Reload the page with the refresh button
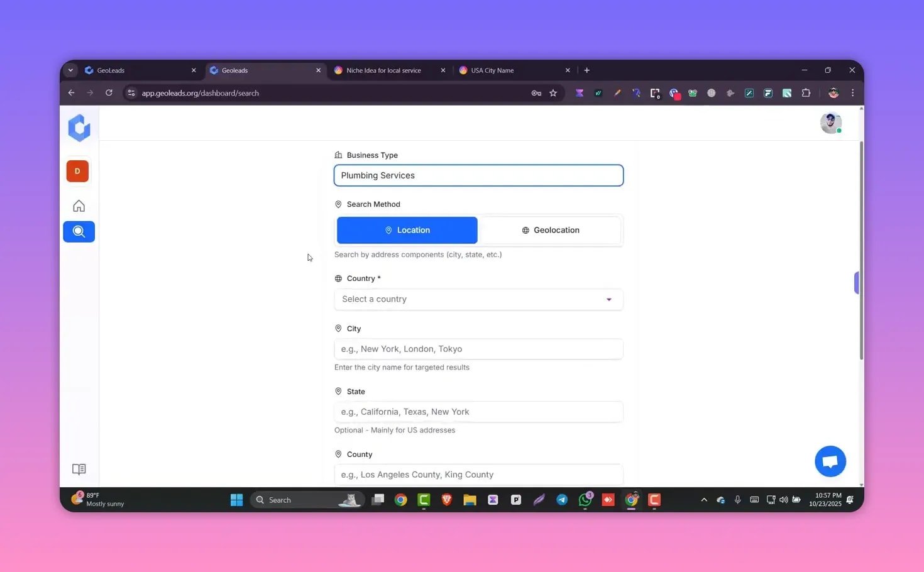 (x=109, y=93)
